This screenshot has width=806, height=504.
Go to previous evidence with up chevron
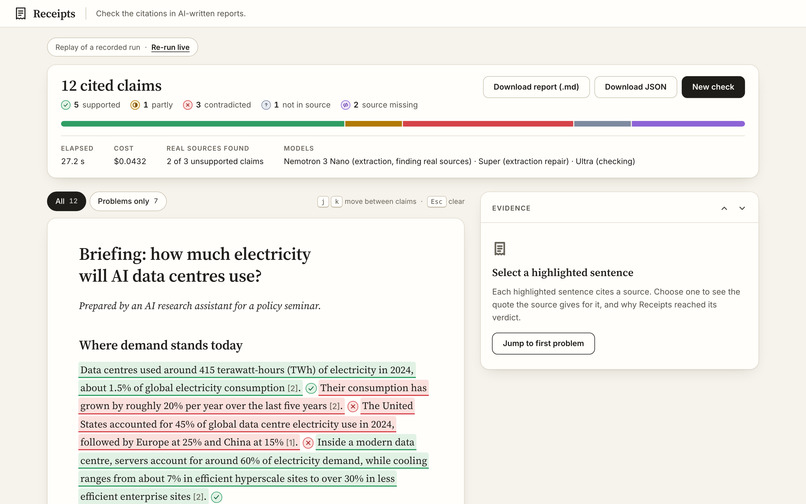724,208
